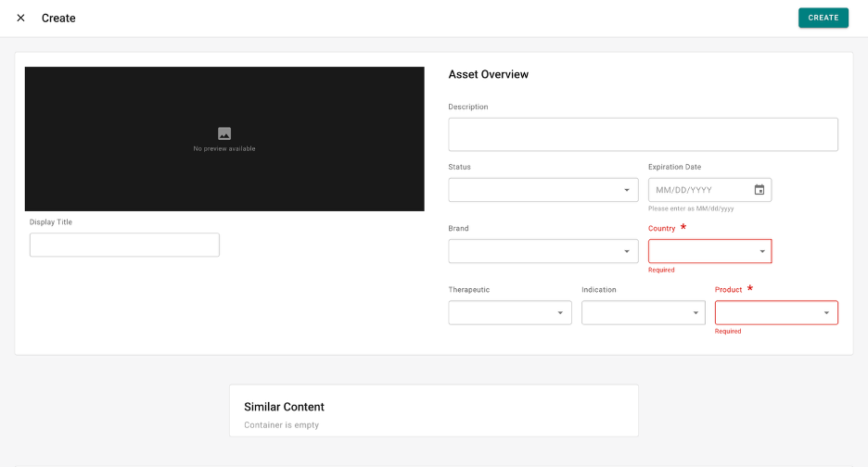Click the "No preview available" text

(x=224, y=149)
